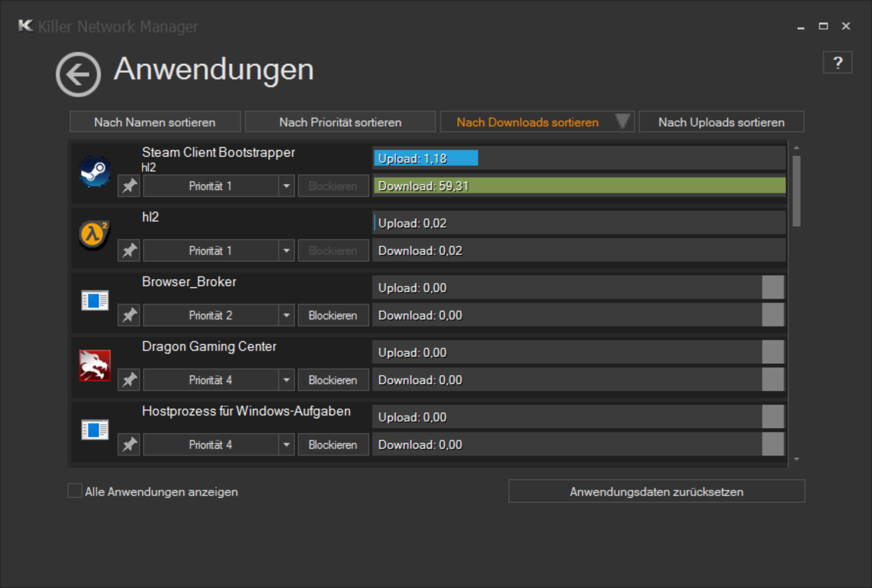Open priority dropdown for the hl2 application
This screenshot has width=872, height=588.
coord(287,251)
